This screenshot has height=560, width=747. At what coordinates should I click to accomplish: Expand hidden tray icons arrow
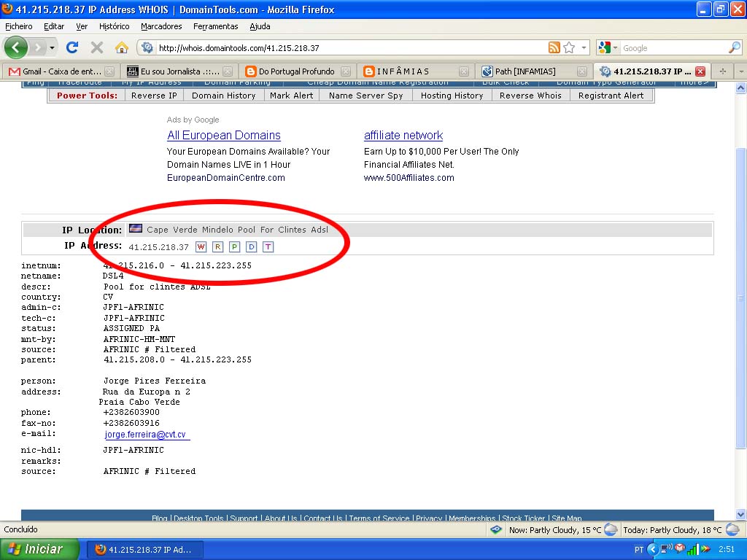[653, 550]
